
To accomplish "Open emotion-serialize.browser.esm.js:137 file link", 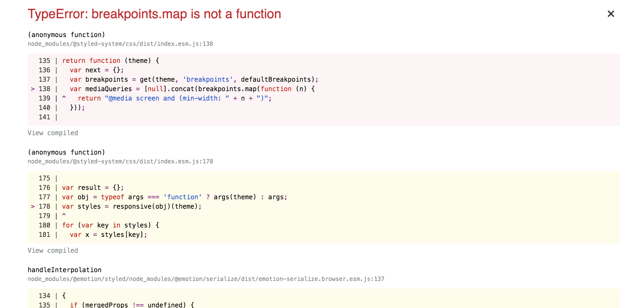I will click(206, 279).
